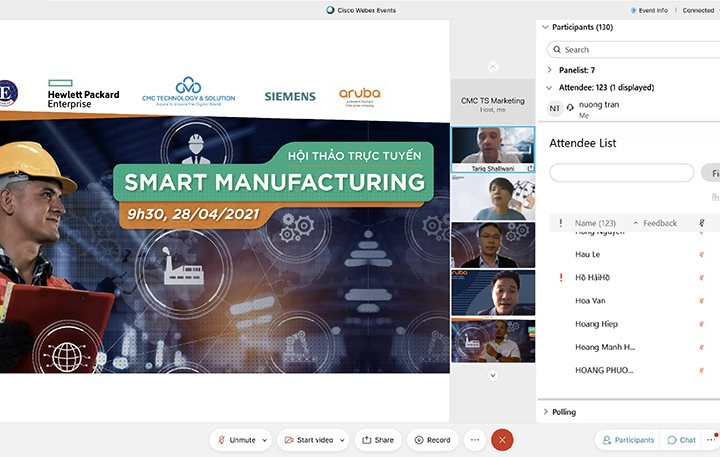Start recording with the Record button

433,440
